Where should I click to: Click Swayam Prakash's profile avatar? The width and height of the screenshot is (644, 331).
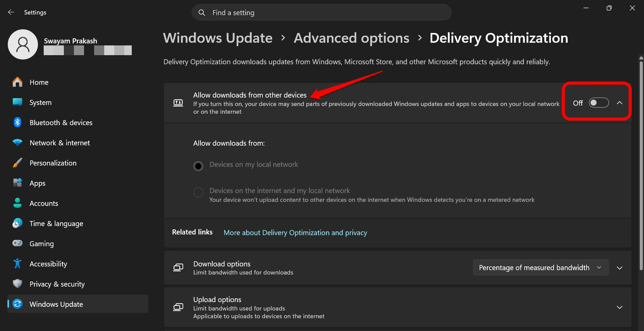click(x=23, y=44)
